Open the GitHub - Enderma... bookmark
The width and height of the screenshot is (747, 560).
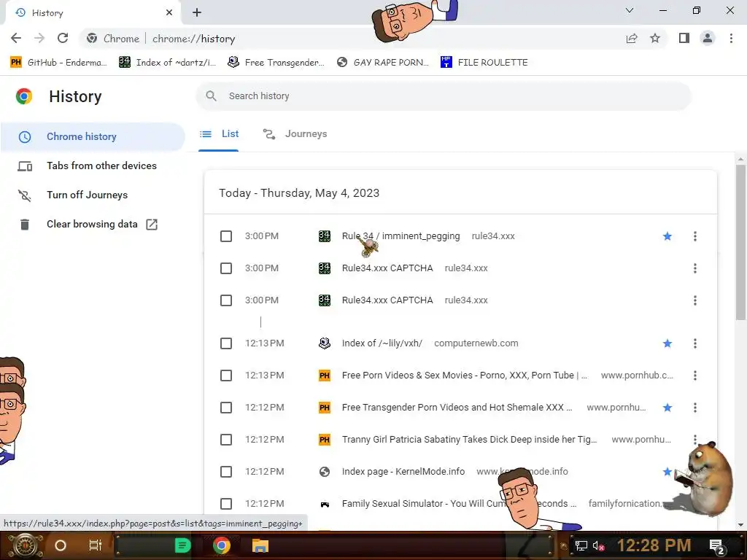point(58,63)
